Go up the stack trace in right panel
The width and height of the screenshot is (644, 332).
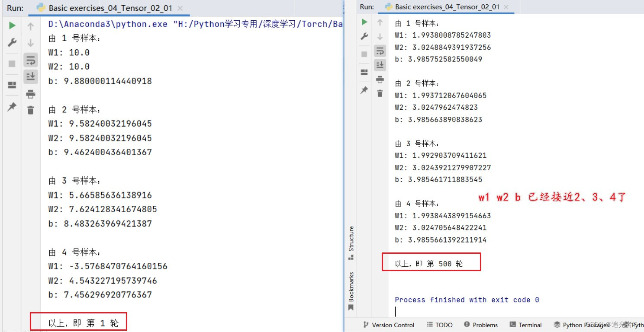[x=380, y=22]
